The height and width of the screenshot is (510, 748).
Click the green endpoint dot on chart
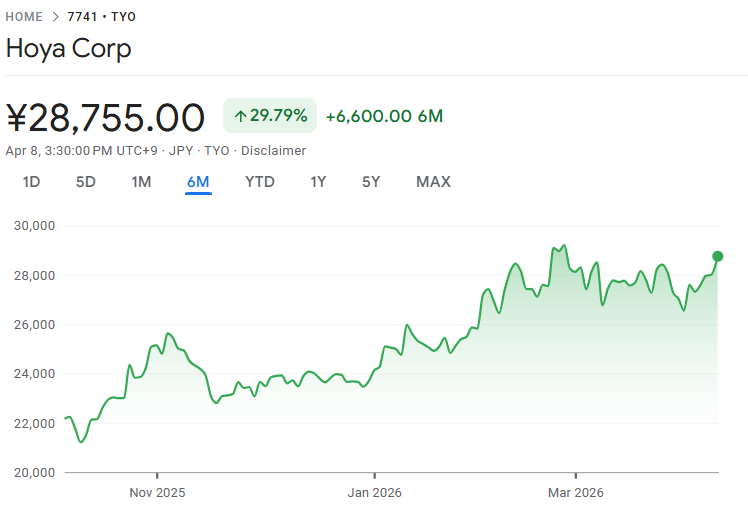point(717,256)
